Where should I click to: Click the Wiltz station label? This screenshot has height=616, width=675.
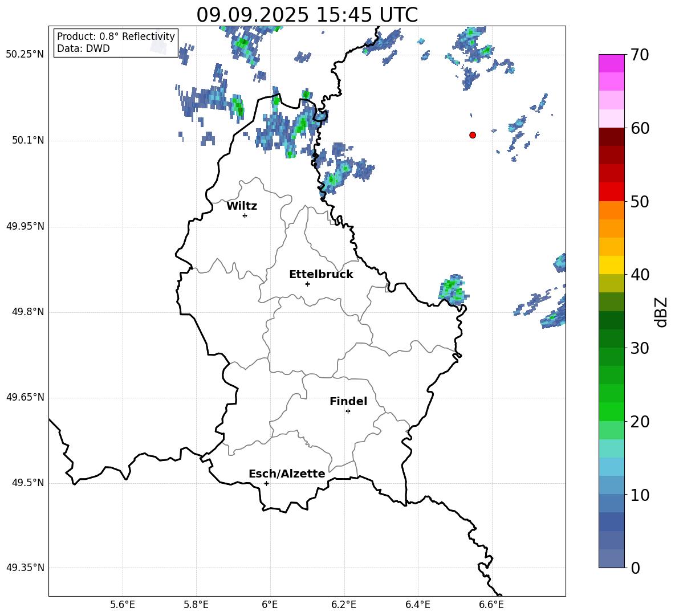pos(242,206)
